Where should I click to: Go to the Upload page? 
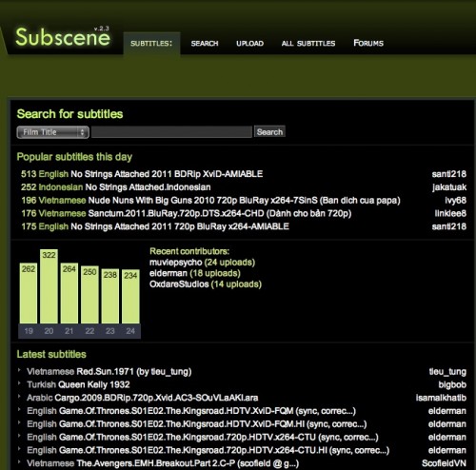[x=249, y=43]
